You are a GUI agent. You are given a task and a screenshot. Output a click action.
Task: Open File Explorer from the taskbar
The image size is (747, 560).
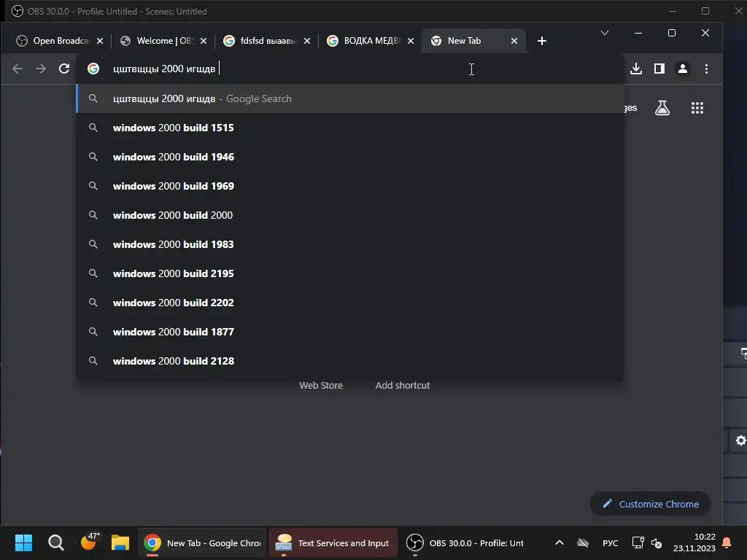[120, 542]
